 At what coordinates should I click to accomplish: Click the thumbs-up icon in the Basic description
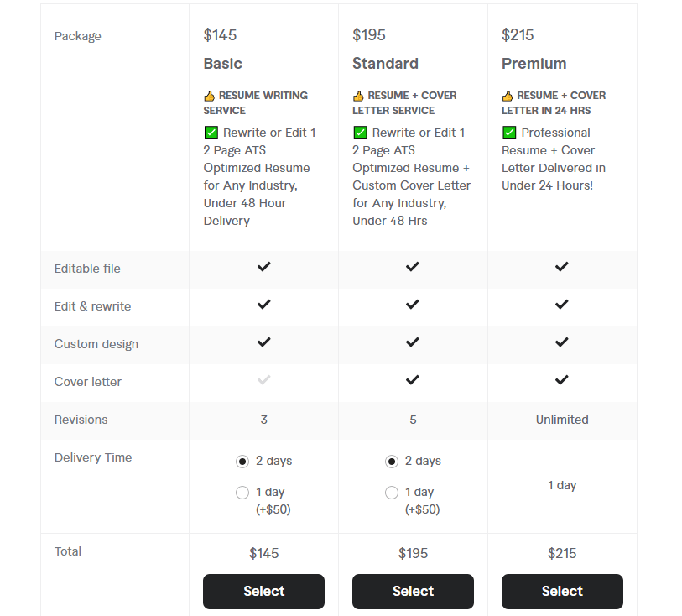pyautogui.click(x=210, y=96)
